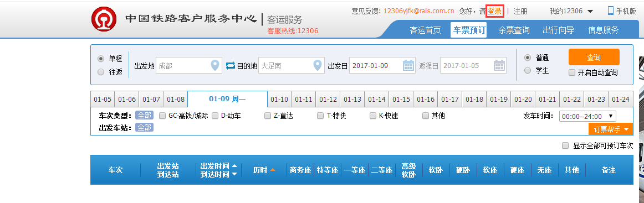Enable 开启自动查询 checkbox
Screen dimensions: 644x203
coord(572,72)
